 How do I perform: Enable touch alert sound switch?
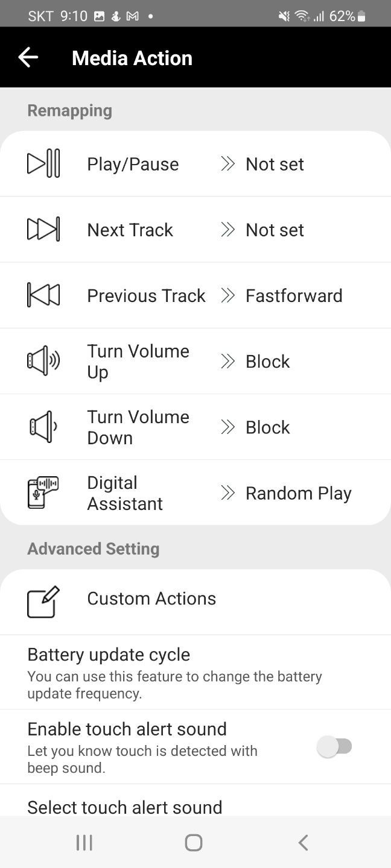coord(335,747)
